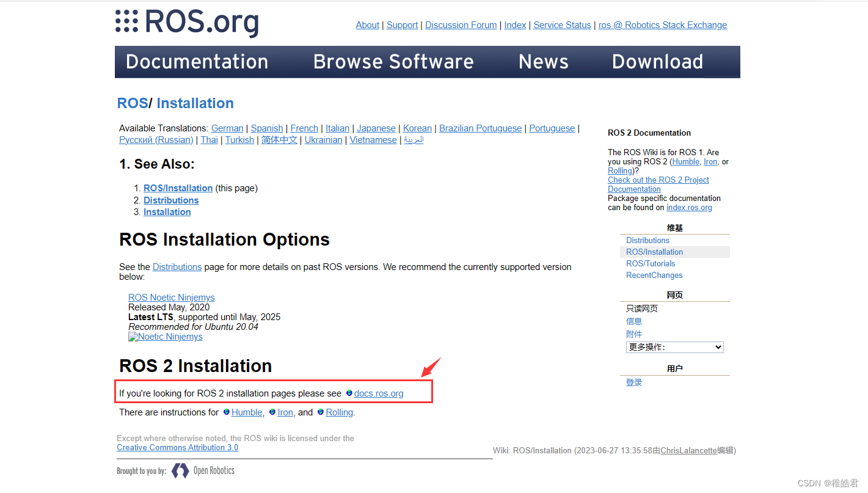Open the Index link in header
868x493 pixels.
click(x=515, y=25)
